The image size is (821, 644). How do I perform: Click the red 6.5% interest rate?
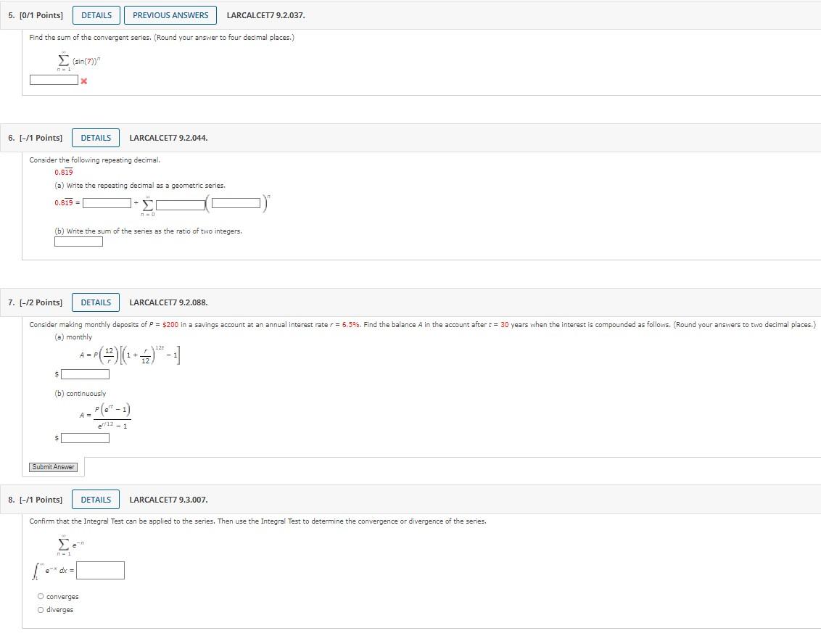[x=351, y=325]
